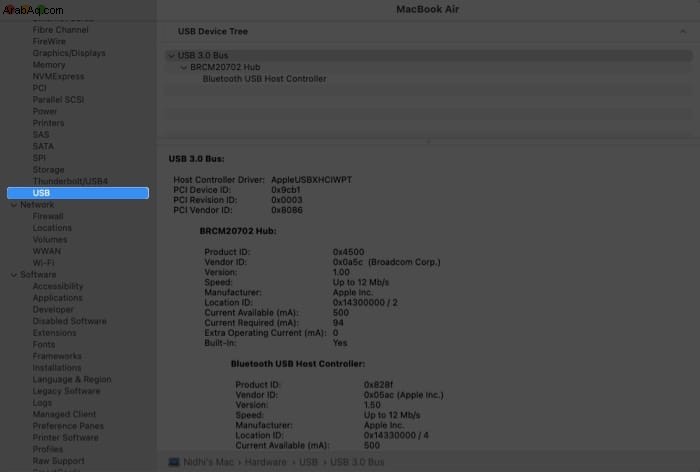Click USB 3.0 Bus in path bar

point(357,462)
